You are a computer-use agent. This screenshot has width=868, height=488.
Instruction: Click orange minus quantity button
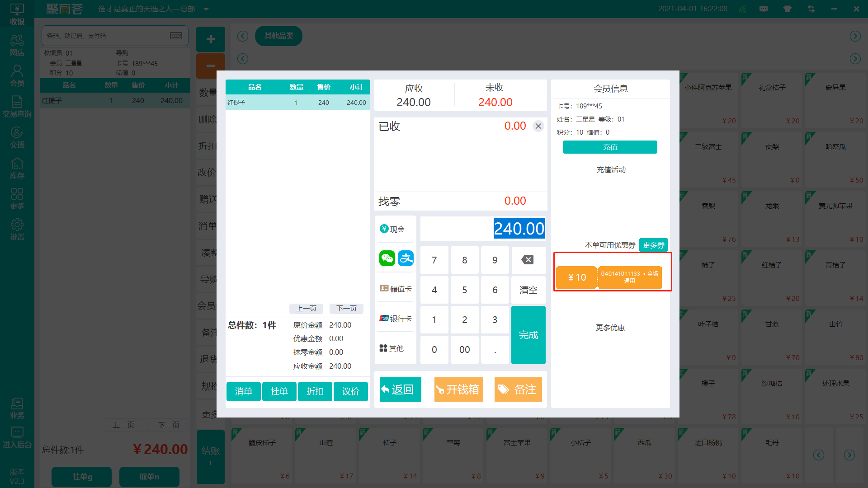pyautogui.click(x=211, y=66)
